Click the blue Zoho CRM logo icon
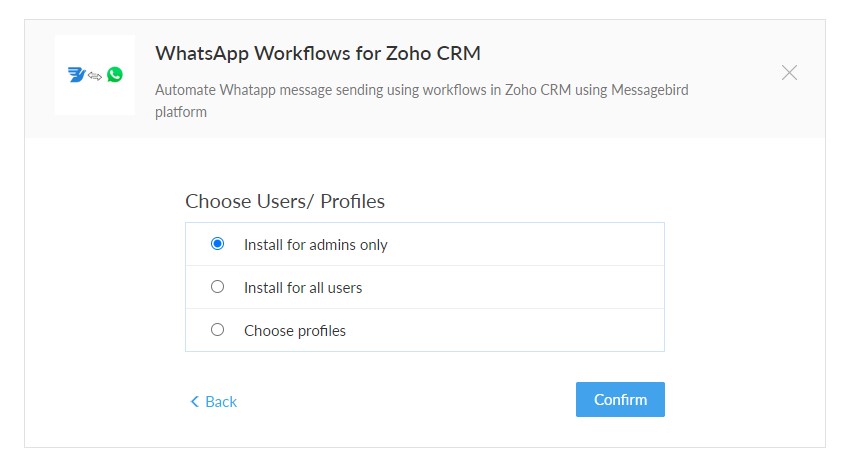The height and width of the screenshot is (471, 862). click(76, 75)
